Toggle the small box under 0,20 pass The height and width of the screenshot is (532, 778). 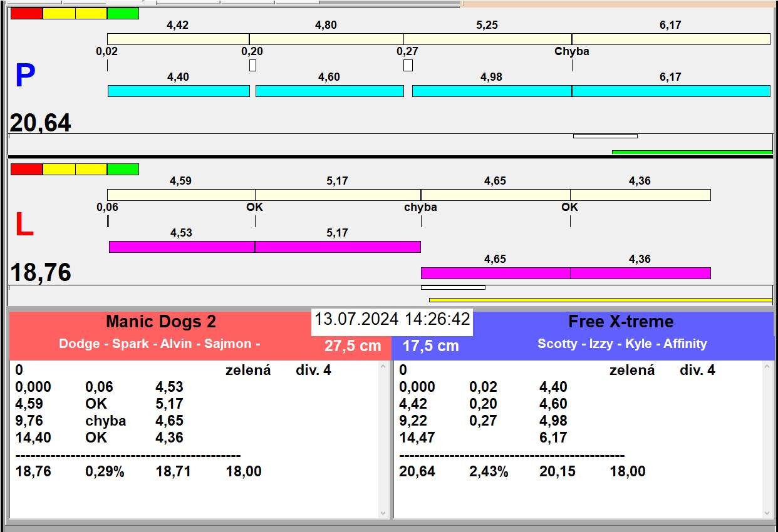252,65
